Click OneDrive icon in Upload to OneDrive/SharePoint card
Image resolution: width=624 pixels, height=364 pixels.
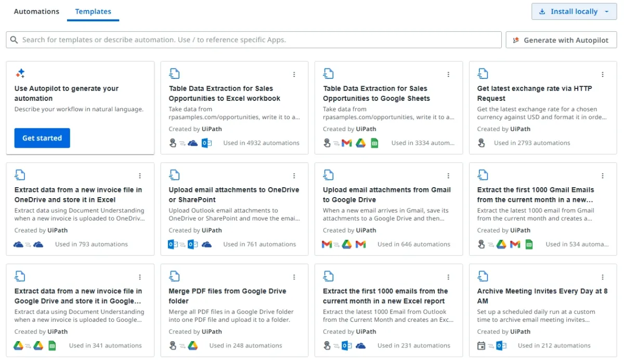[x=206, y=244]
